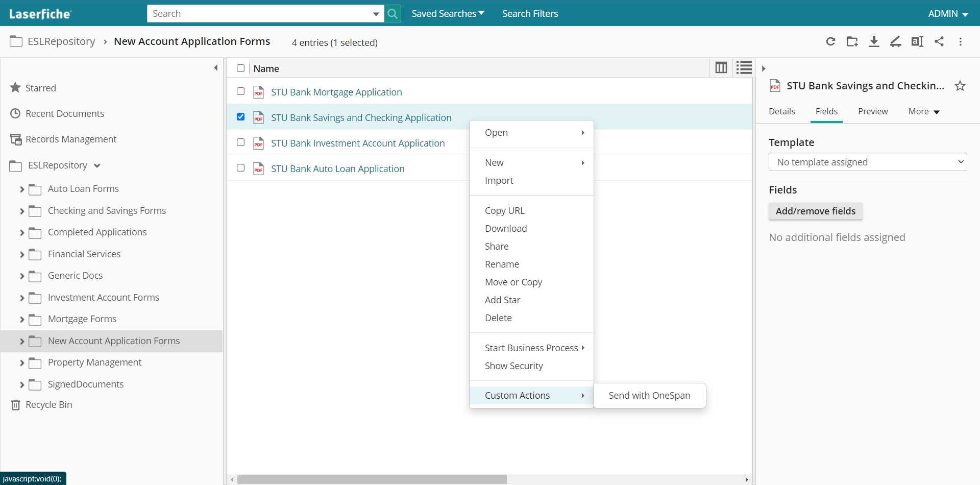Select Completed Applications folder
Image resolution: width=980 pixels, height=485 pixels.
coord(97,232)
